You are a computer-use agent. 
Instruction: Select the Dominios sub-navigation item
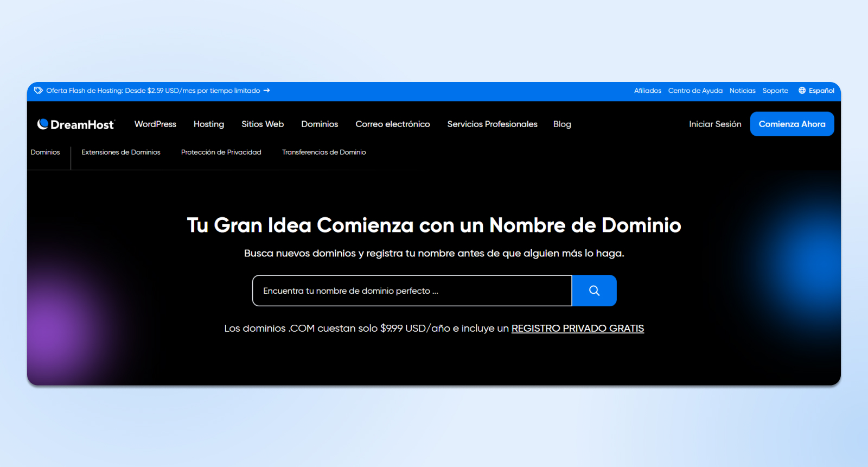45,153
